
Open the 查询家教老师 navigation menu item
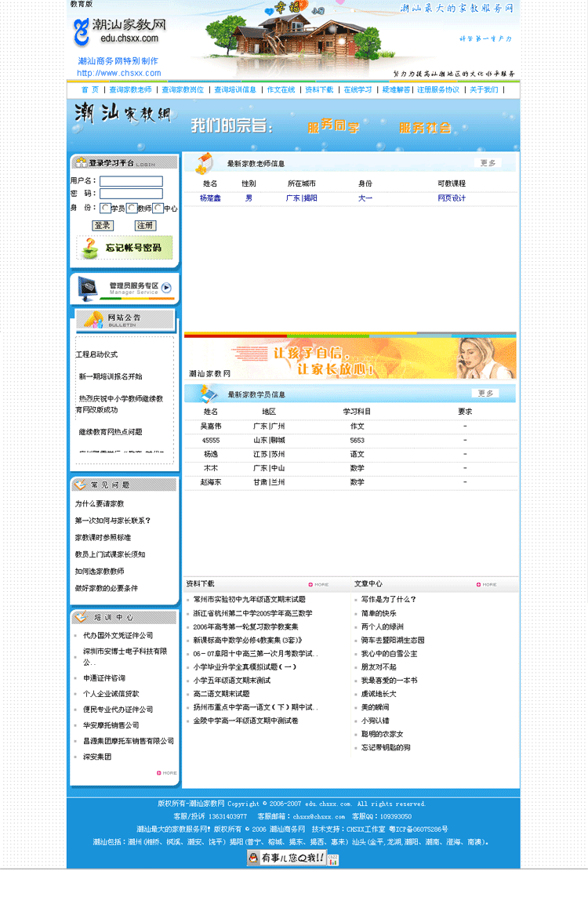point(130,89)
